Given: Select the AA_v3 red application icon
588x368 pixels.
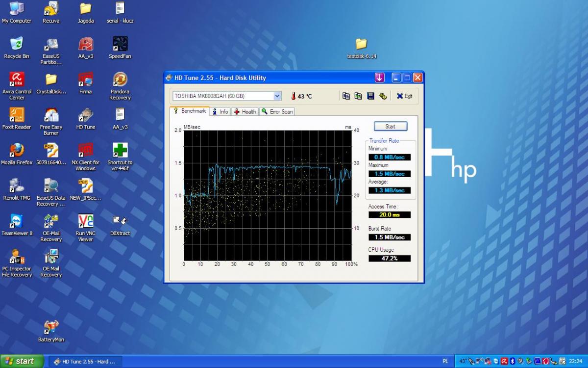Looking at the screenshot, I should tap(86, 48).
